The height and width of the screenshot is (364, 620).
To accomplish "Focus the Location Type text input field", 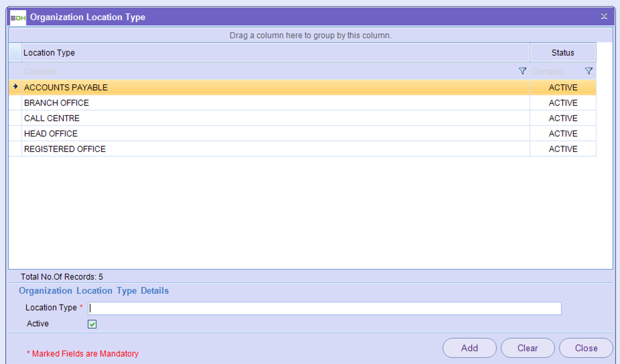I will point(325,308).
